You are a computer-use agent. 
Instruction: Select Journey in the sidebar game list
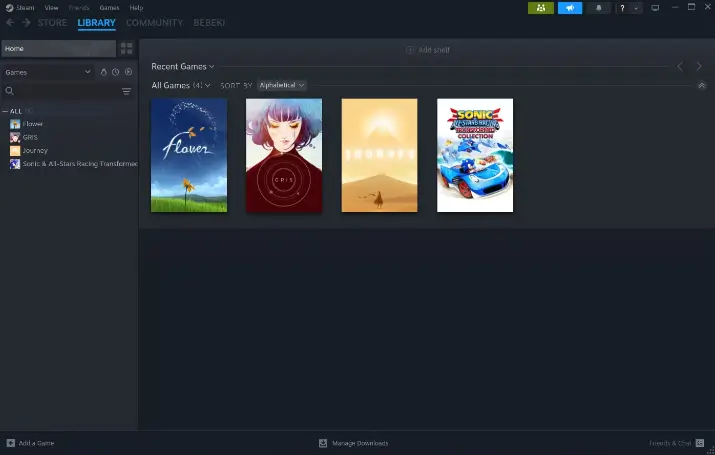pos(35,150)
